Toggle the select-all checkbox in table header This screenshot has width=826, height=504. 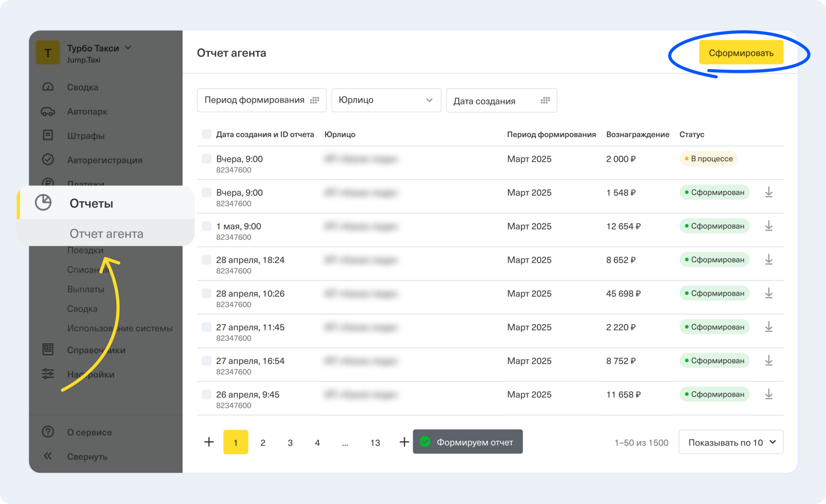pos(206,134)
